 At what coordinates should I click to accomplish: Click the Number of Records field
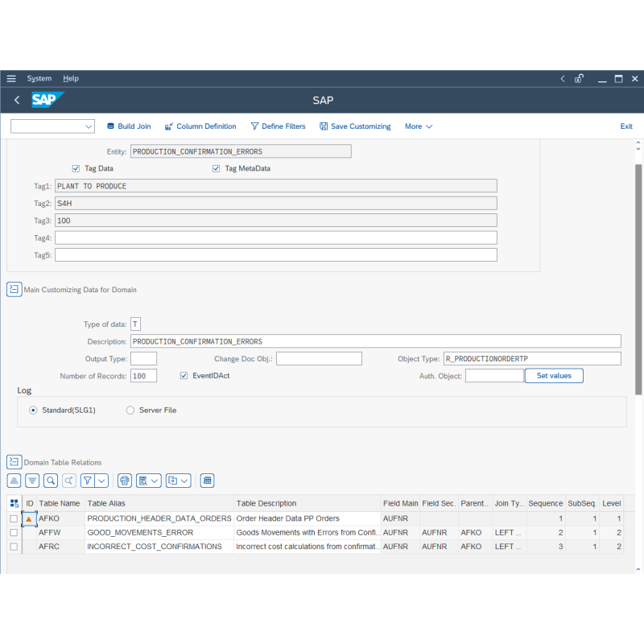coord(143,376)
